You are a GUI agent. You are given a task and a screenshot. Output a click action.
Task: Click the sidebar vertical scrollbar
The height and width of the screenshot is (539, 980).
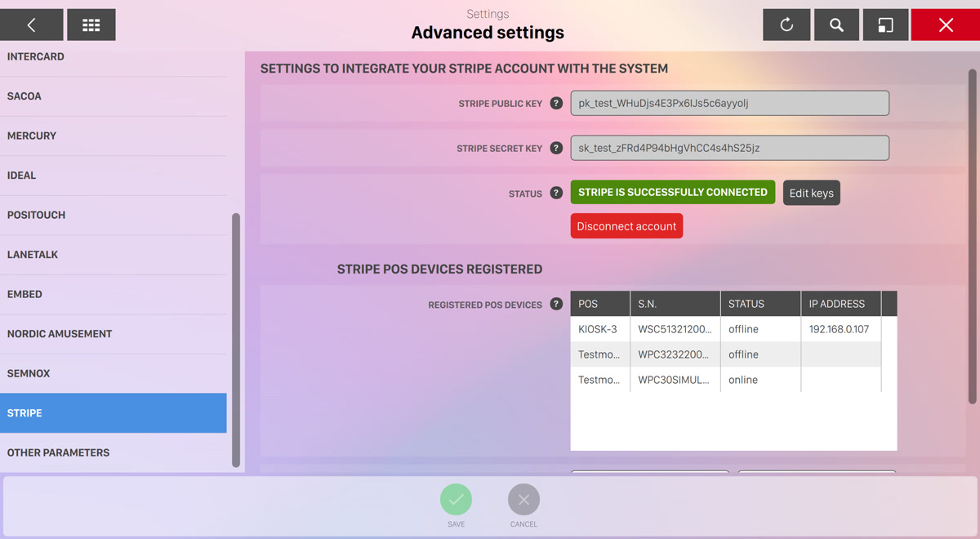tap(236, 339)
